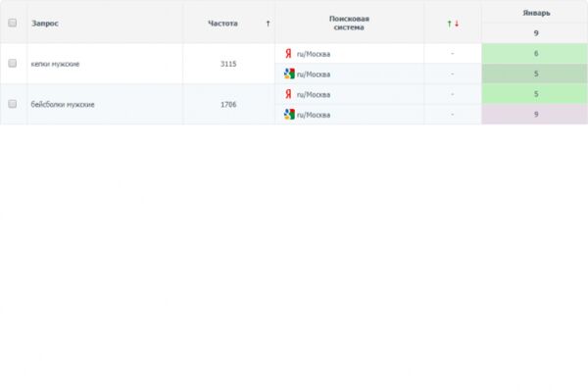Check the 'кепки мужские' row checkbox

pyautogui.click(x=13, y=63)
